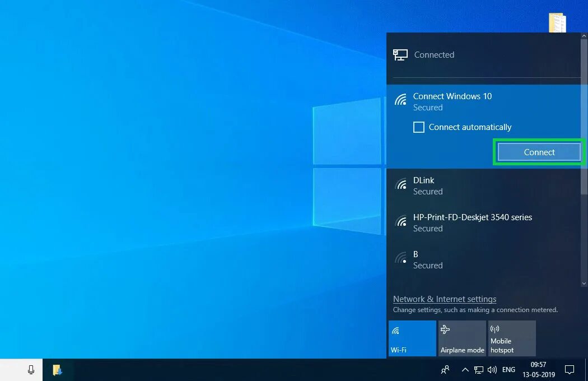Select the HP-Print-FD-Deskjet 3540 series network
This screenshot has height=381, width=588.
click(x=484, y=222)
